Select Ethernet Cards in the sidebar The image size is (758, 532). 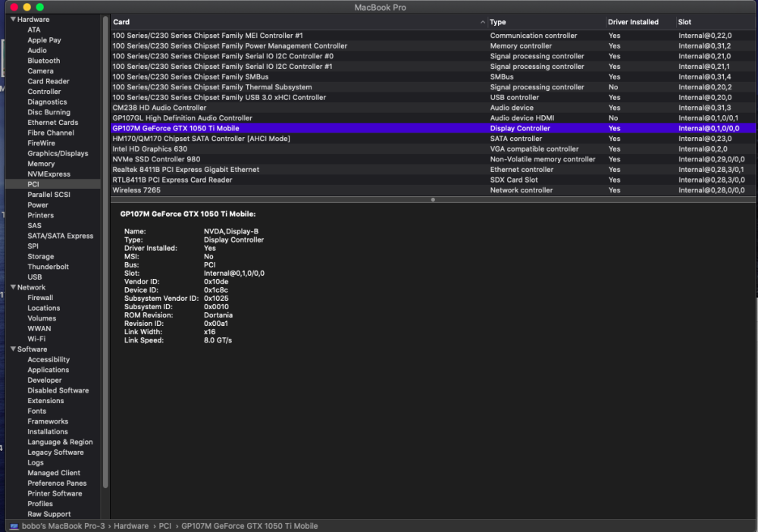coord(53,122)
